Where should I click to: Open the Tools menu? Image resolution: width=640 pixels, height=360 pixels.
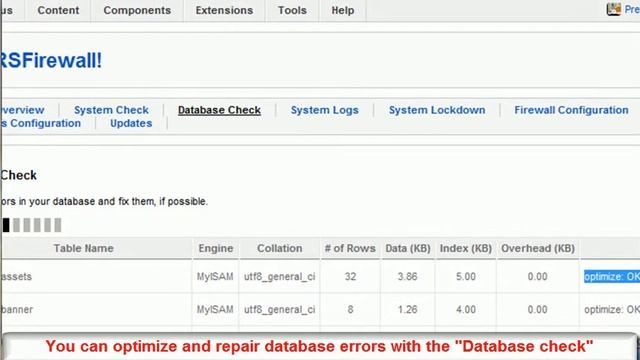(x=292, y=10)
